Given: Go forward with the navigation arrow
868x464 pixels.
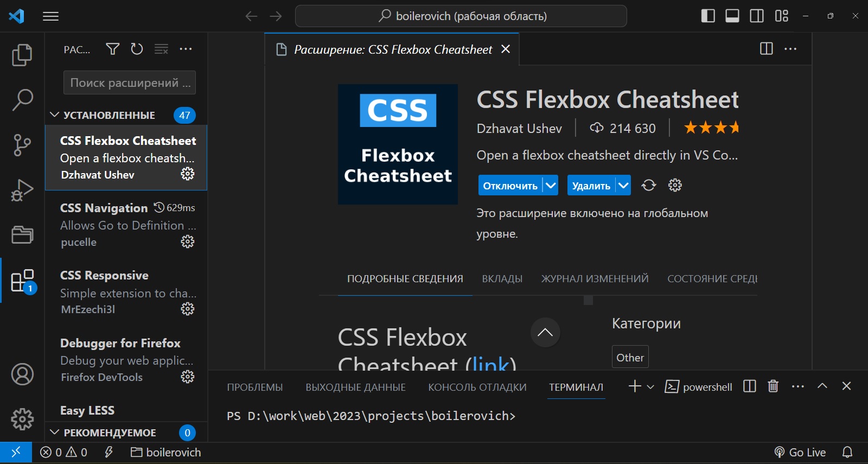Looking at the screenshot, I should pos(276,16).
